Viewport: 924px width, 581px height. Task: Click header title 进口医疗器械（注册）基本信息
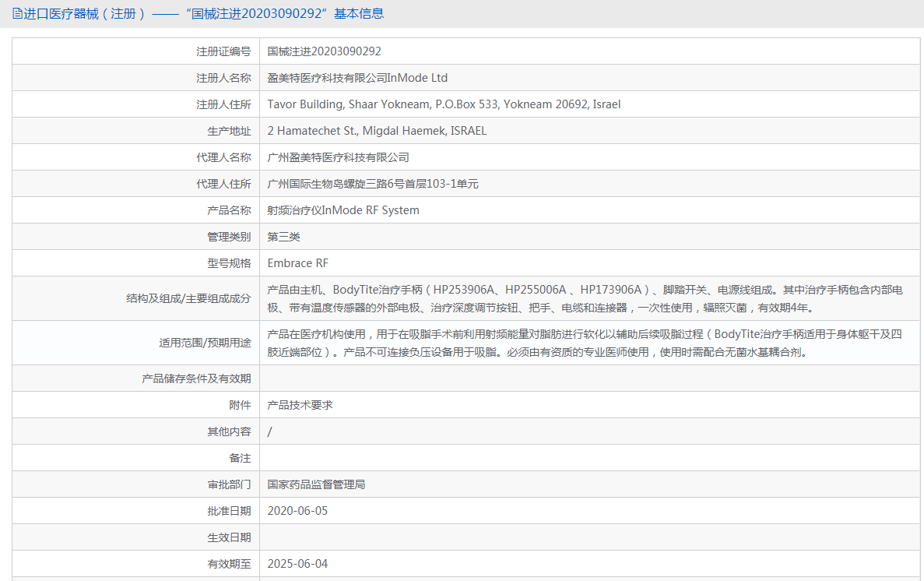point(203,13)
